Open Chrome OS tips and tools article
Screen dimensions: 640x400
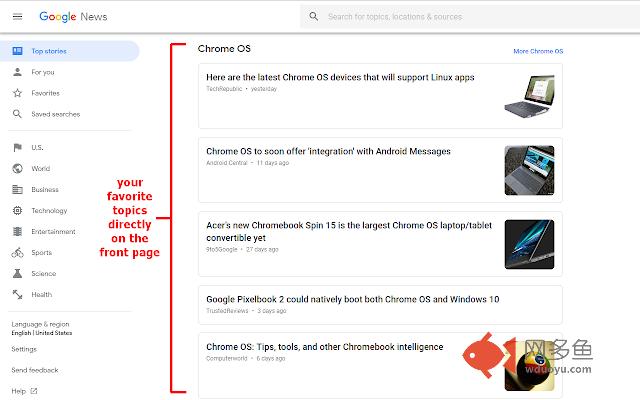[324, 347]
